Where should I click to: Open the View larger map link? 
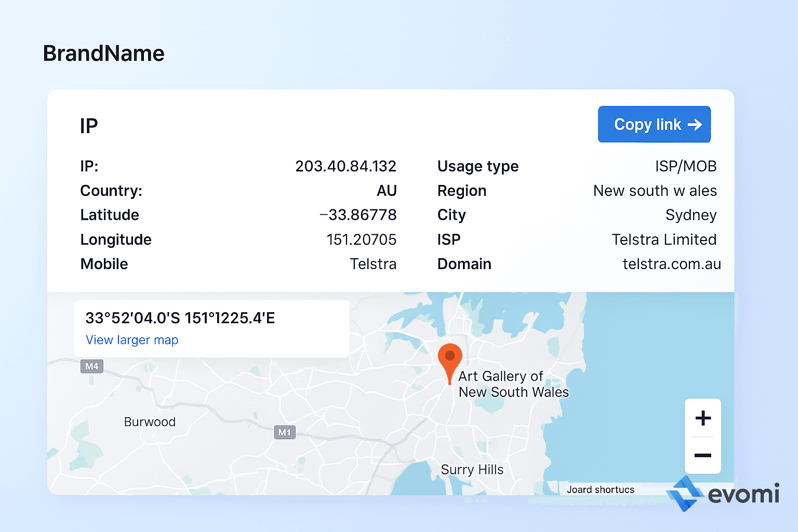coord(132,340)
